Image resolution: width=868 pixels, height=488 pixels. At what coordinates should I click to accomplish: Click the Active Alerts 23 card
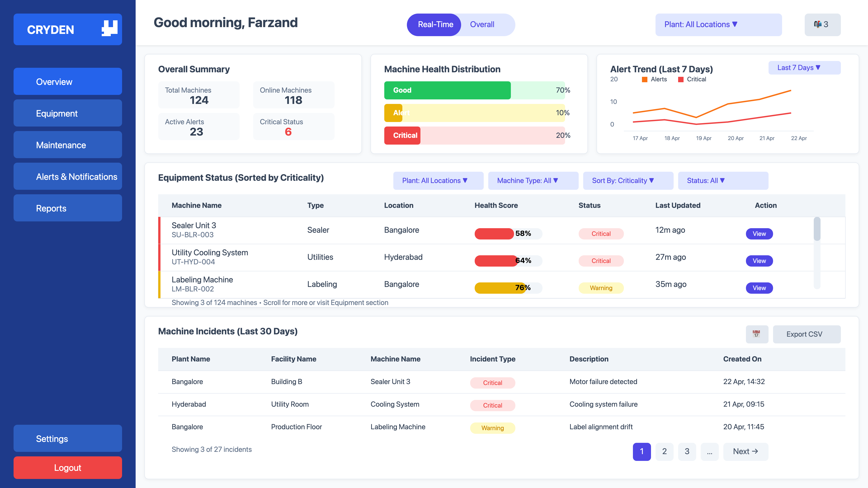(199, 127)
